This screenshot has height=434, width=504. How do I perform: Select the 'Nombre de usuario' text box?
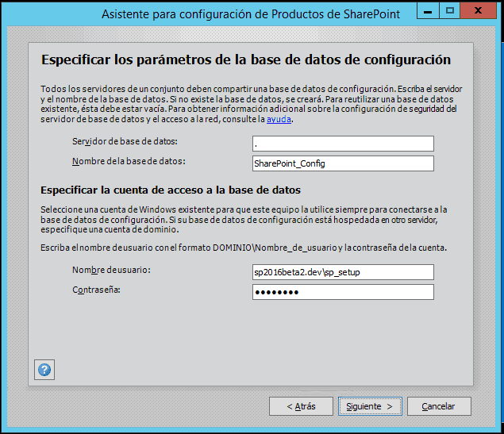pyautogui.click(x=343, y=272)
